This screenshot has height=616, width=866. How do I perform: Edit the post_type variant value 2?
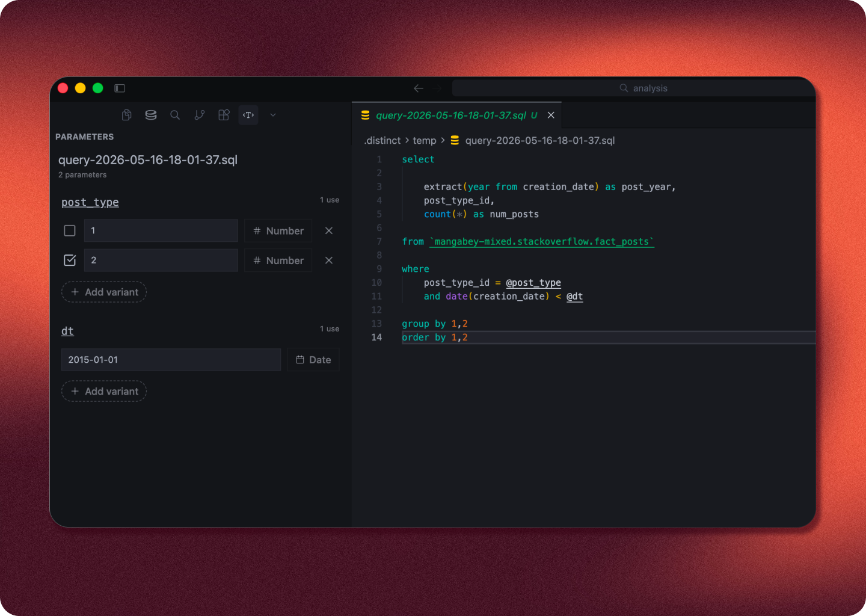[161, 260]
